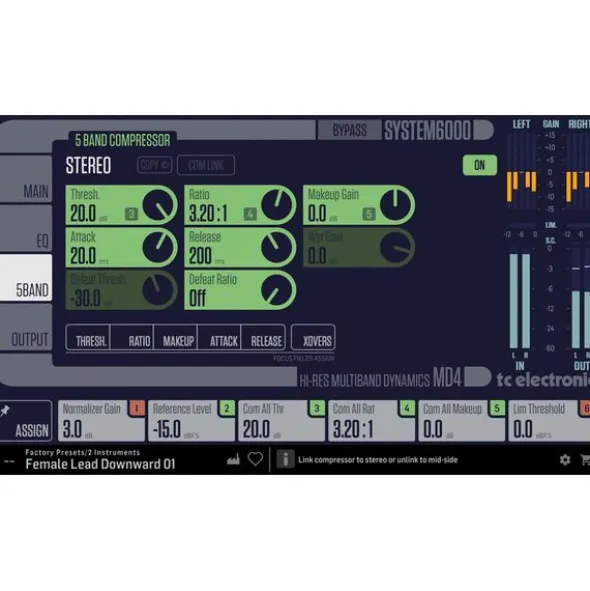Image resolution: width=590 pixels, height=591 pixels.
Task: Click red badge 1 on Normalizer Gain
Action: (x=136, y=408)
